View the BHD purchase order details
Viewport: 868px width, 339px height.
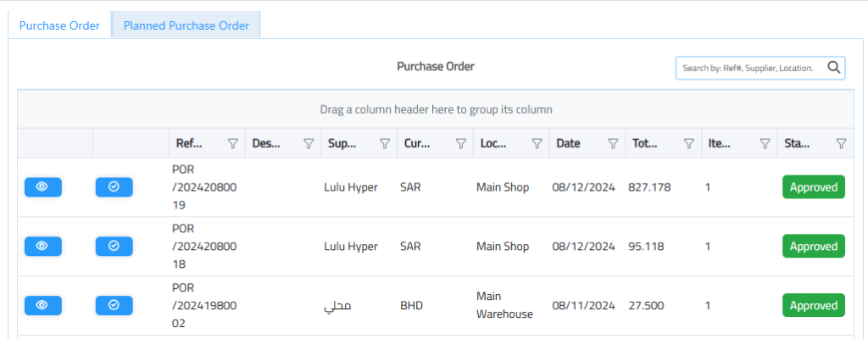point(42,305)
